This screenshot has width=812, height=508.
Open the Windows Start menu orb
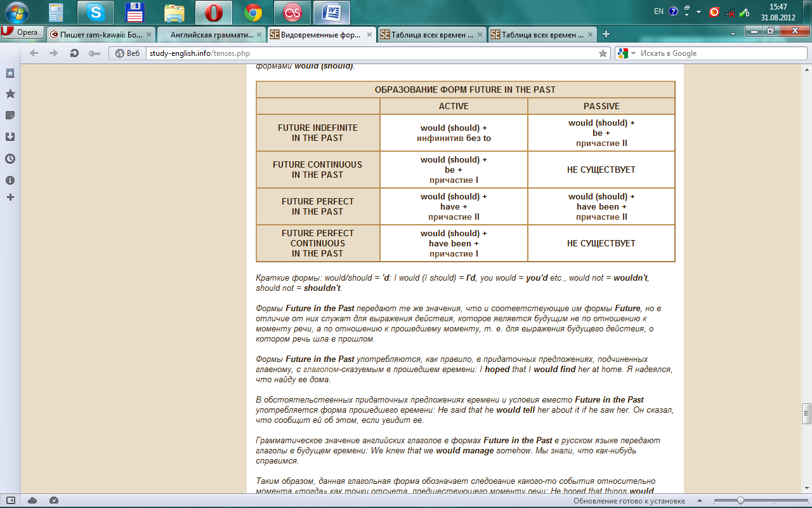17,12
